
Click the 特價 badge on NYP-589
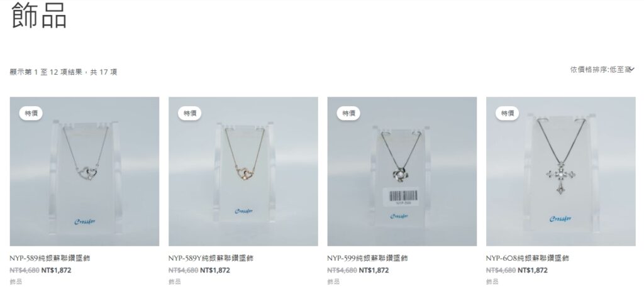point(31,113)
